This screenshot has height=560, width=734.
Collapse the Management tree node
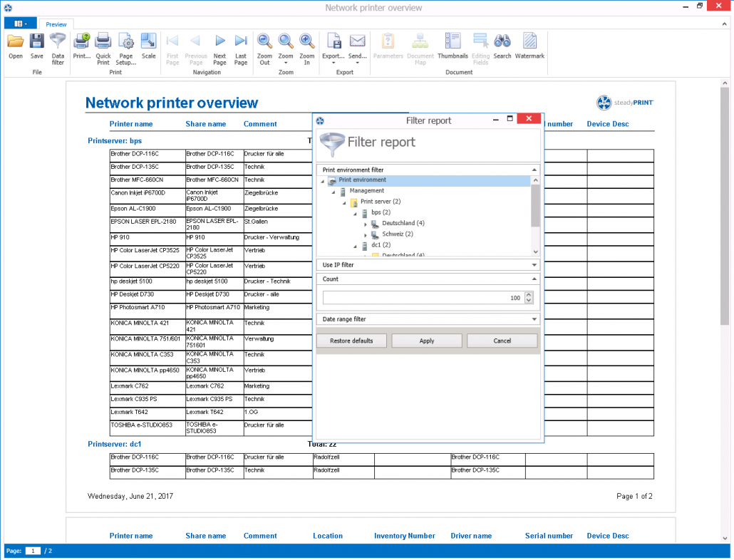click(334, 192)
